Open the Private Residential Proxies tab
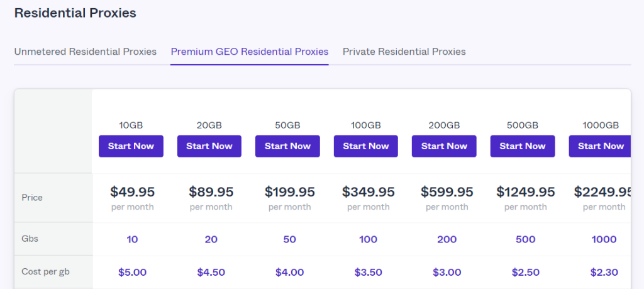644x289 pixels. point(404,52)
